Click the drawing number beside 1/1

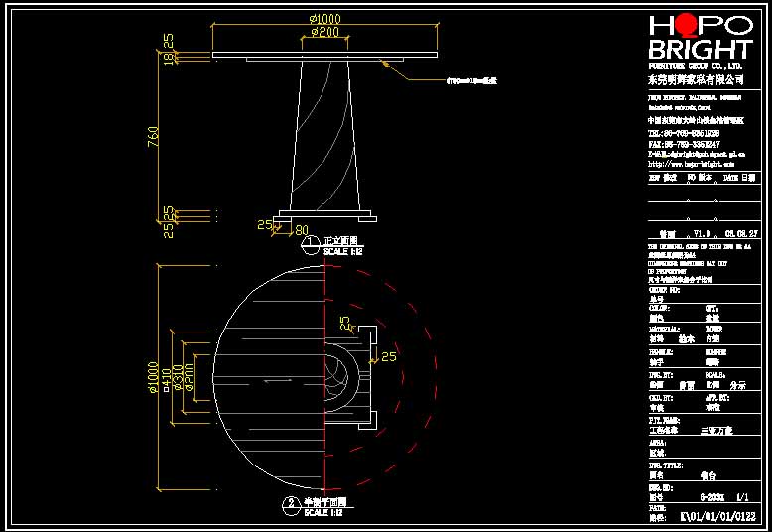click(711, 497)
